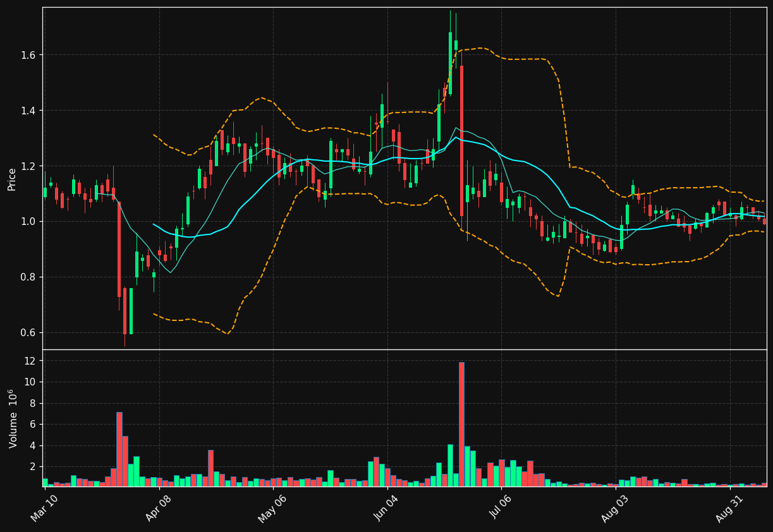The width and height of the screenshot is (773, 532).
Task: Click the 2 volume tick label
Action: tap(34, 467)
